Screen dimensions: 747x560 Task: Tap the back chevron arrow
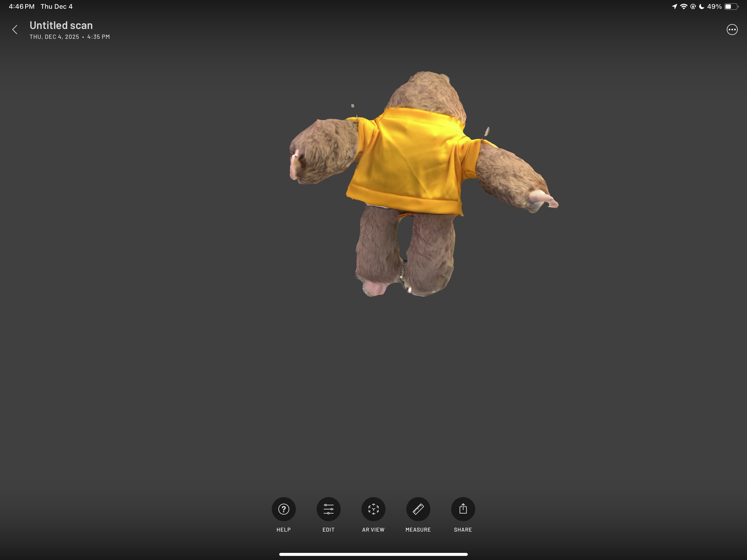(x=15, y=30)
